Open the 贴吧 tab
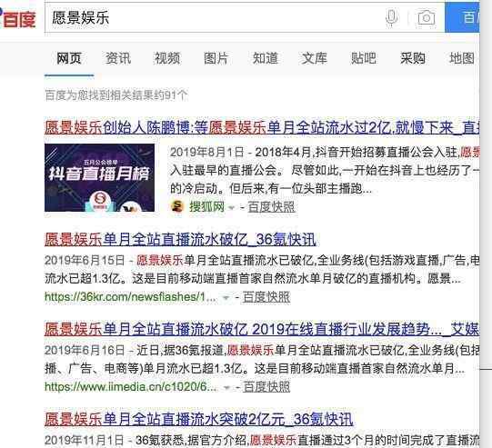The image size is (492, 448). click(x=364, y=59)
